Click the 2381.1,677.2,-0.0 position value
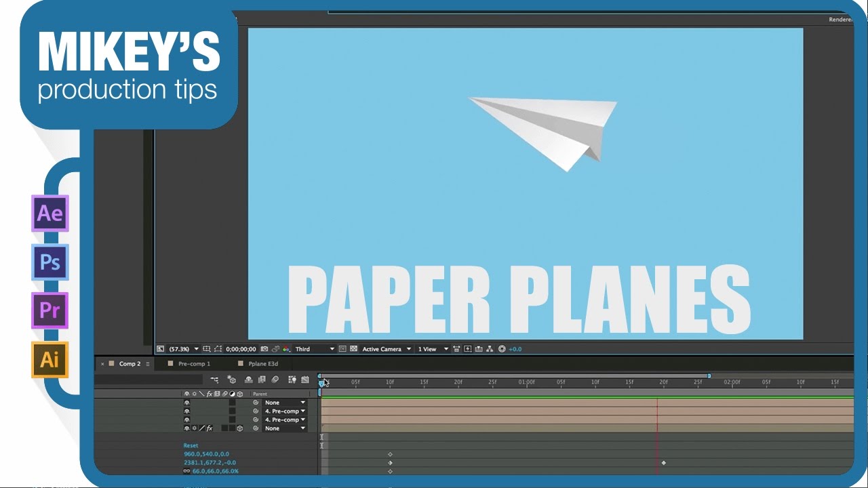 (x=210, y=463)
